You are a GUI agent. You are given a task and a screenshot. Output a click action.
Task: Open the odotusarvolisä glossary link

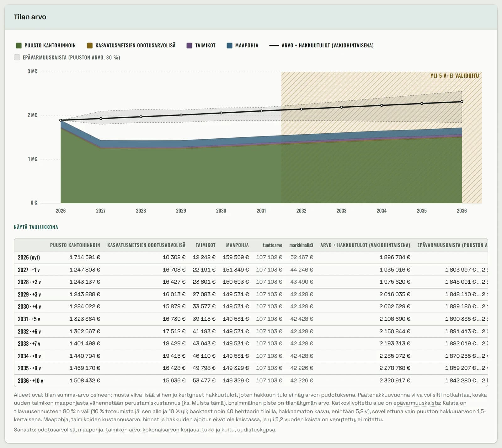tap(56, 430)
